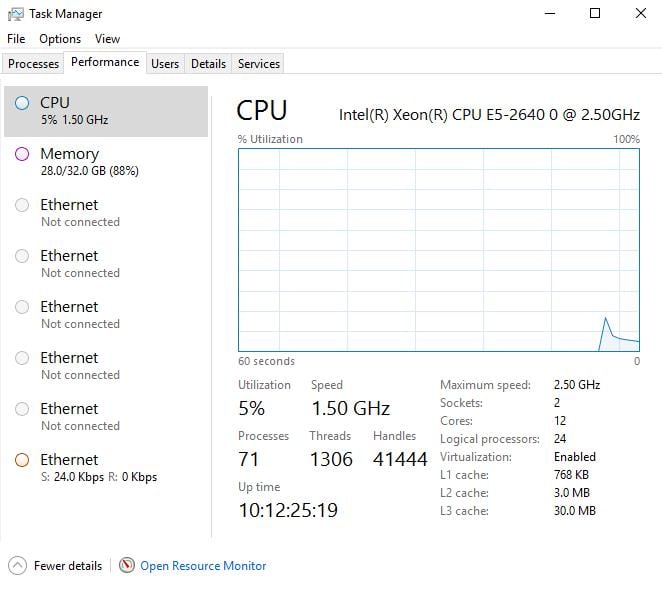
Task: Open the View menu
Action: click(107, 39)
